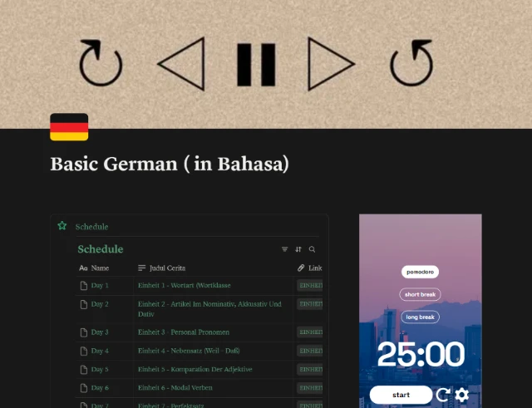Image resolution: width=532 pixels, height=408 pixels.
Task: Click the green star icon beside Schedule
Action: click(62, 226)
